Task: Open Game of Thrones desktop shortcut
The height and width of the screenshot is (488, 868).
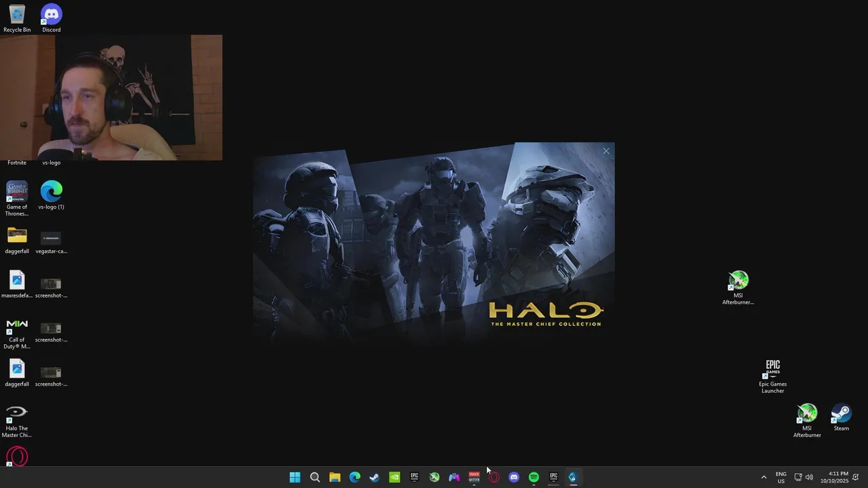Action: click(17, 199)
